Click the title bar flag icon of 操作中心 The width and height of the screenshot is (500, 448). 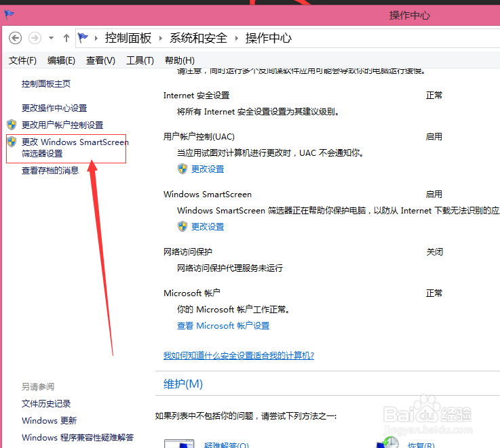[x=9, y=14]
